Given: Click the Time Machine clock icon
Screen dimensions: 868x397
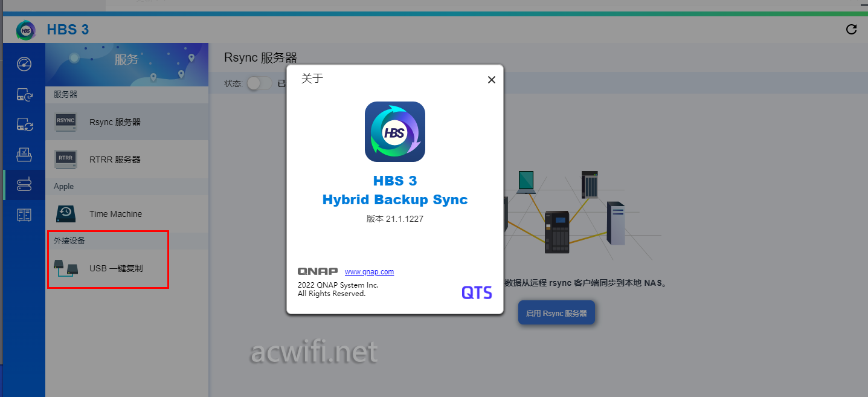Looking at the screenshot, I should point(65,213).
